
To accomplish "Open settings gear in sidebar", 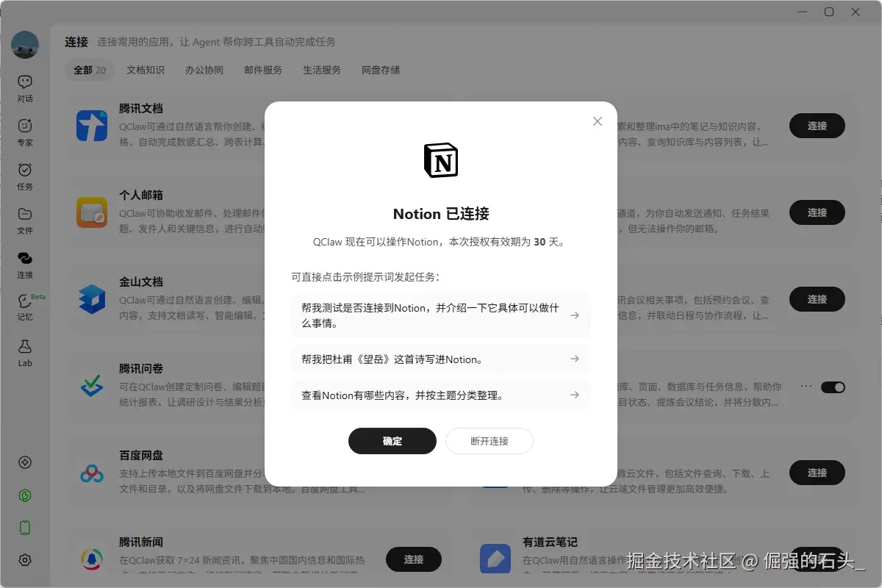I will click(25, 560).
